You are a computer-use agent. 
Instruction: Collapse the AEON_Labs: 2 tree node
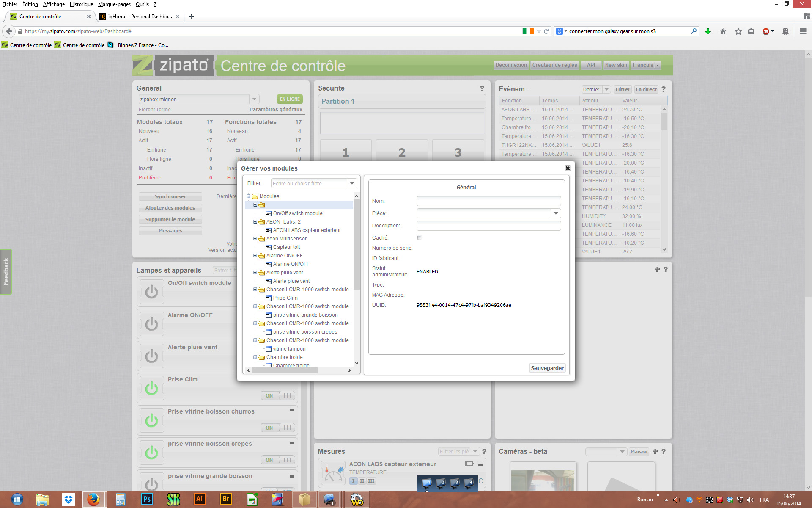coord(255,222)
